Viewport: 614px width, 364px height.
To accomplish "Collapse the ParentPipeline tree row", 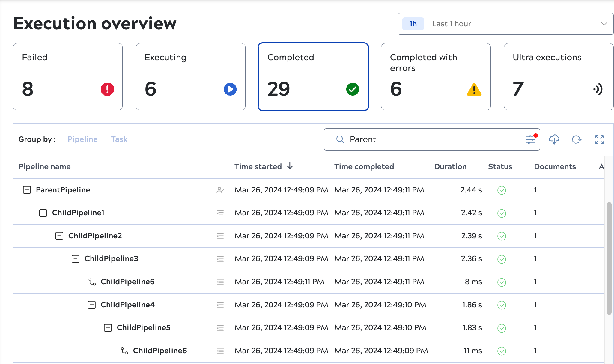I will point(27,190).
